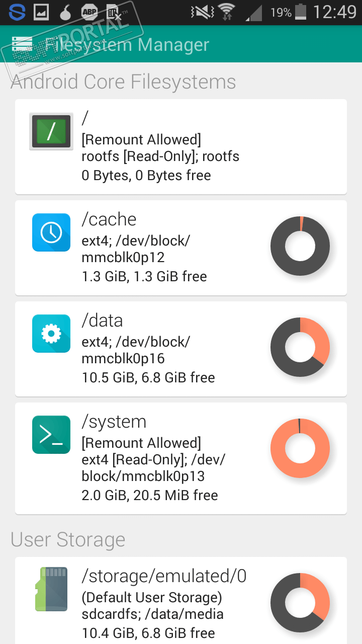The height and width of the screenshot is (644, 362).
Task: Tap the Wi-Fi status icon
Action: coord(227,12)
